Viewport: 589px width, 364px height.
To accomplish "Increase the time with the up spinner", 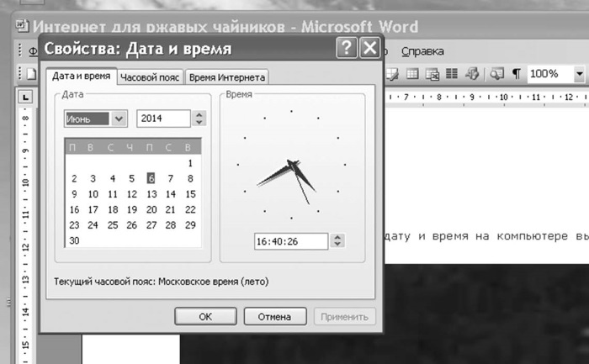I will [x=337, y=237].
